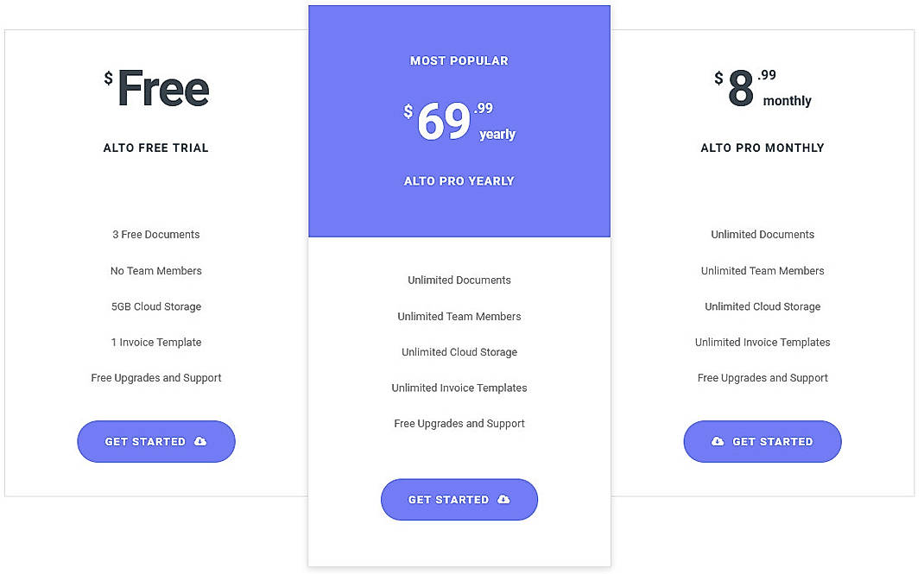Select the ALTO FREE TRIAL plan heading
The width and height of the screenshot is (924, 574).
pyautogui.click(x=155, y=148)
